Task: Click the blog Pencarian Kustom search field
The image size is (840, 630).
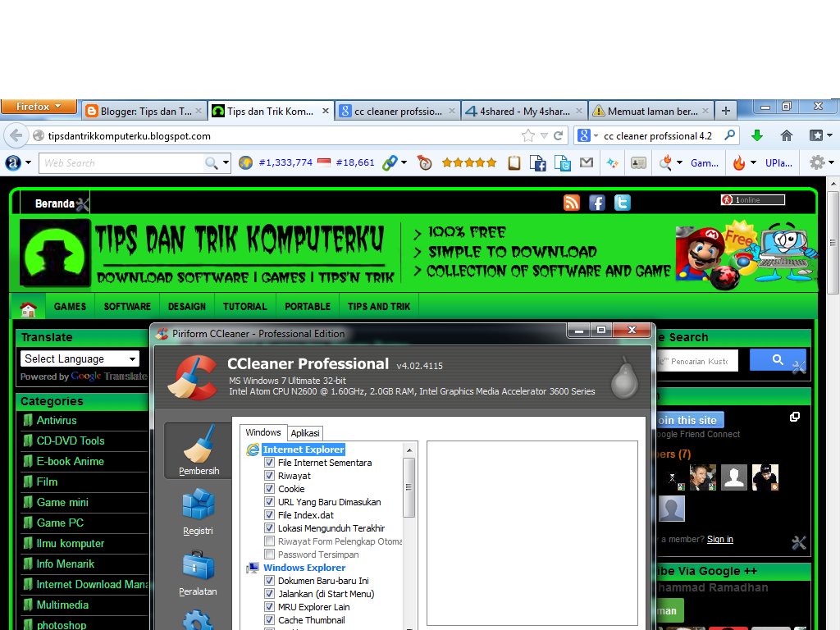Action: [x=697, y=361]
